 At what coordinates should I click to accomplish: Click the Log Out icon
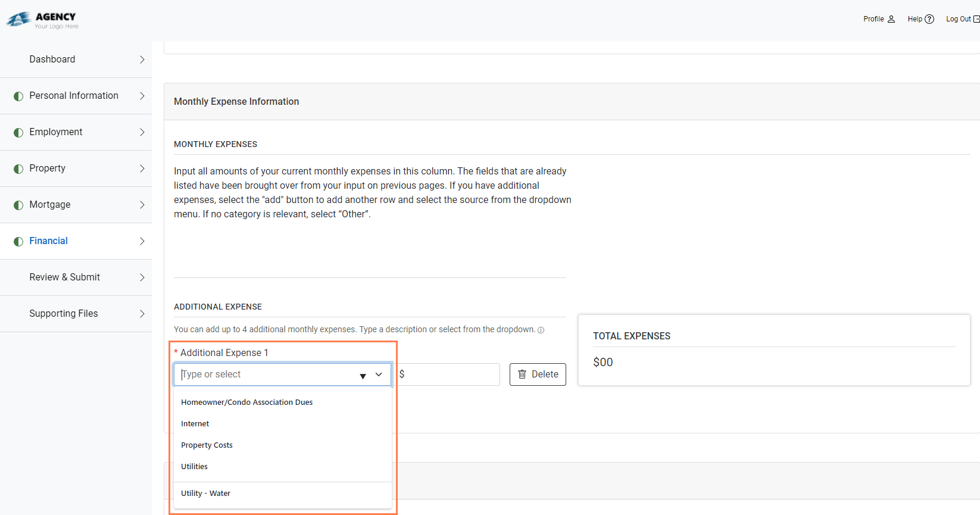click(976, 19)
